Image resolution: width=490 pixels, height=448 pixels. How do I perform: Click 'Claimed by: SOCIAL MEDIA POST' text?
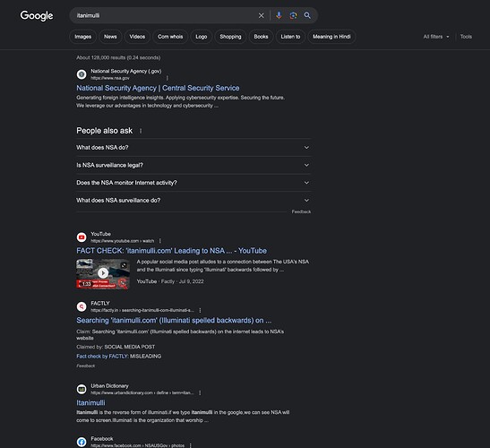coord(116,347)
